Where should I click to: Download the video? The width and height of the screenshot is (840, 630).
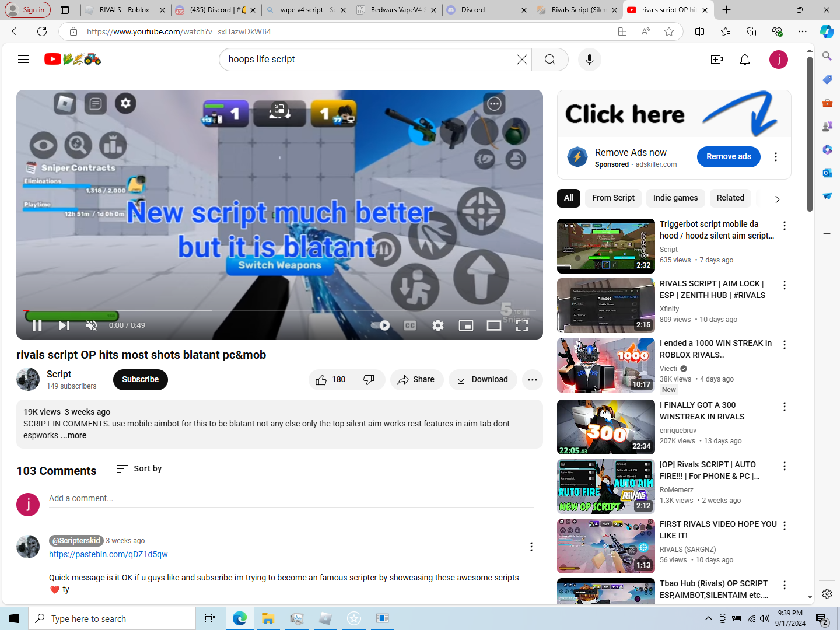(x=482, y=380)
